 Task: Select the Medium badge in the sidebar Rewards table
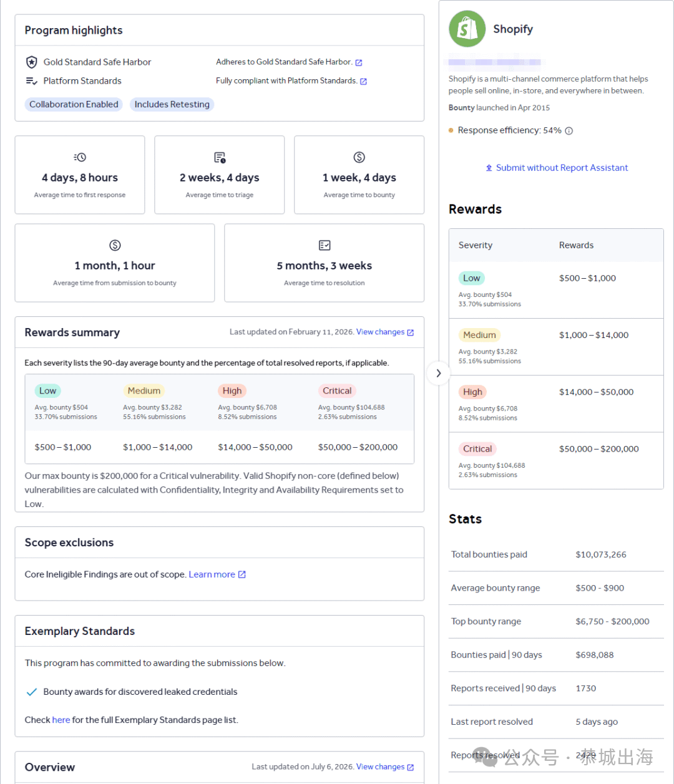480,335
